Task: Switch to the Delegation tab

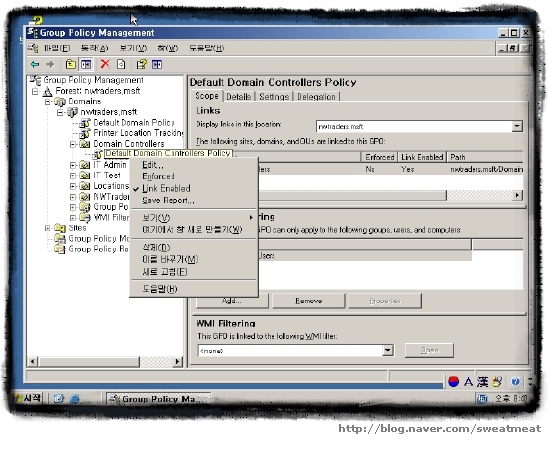Action: click(316, 97)
